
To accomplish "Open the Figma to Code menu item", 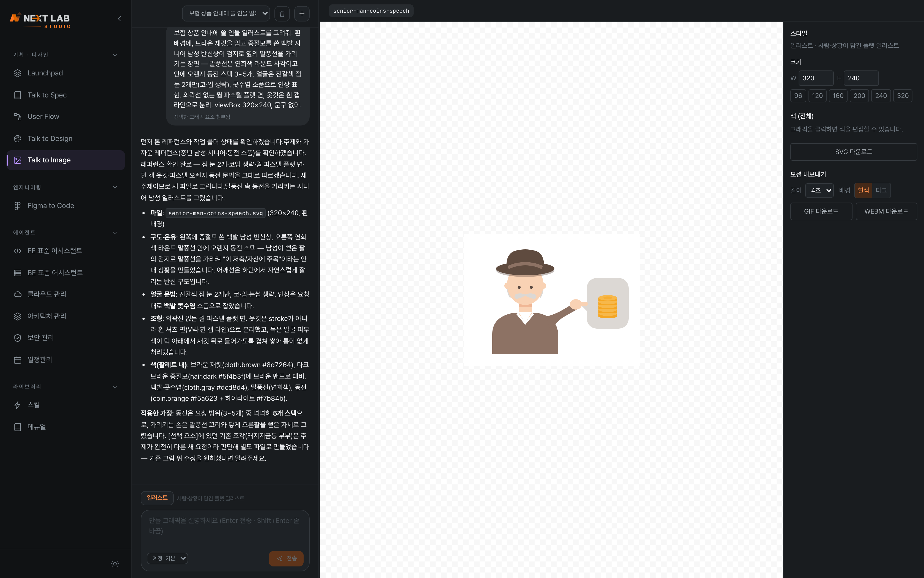I will [x=66, y=206].
